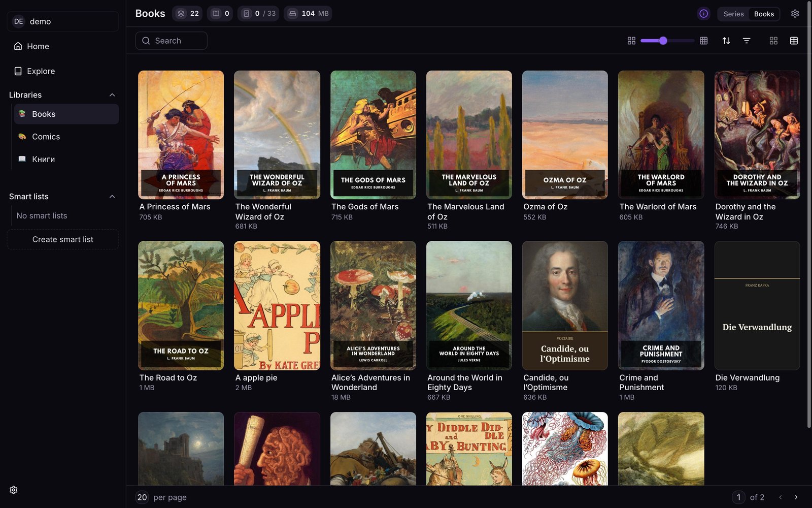The image size is (812, 508).
Task: Switch to table view layout
Action: pos(794,41)
